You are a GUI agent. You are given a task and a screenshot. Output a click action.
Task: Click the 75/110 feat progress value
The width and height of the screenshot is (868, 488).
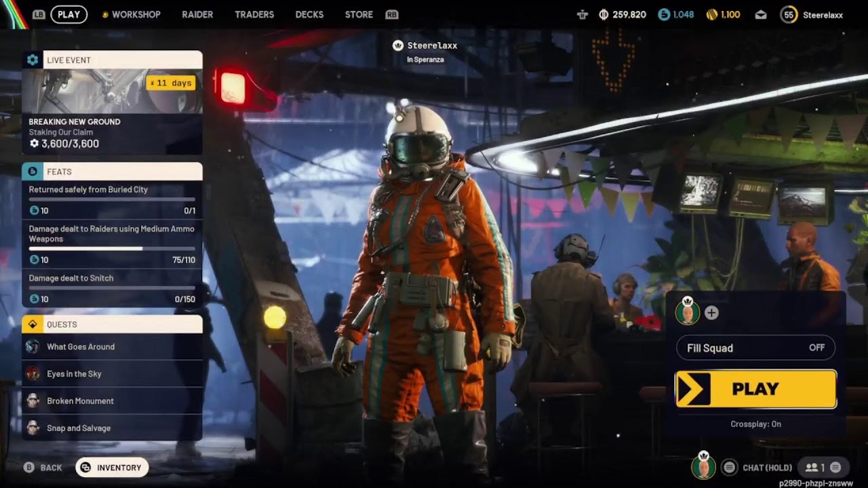tap(184, 260)
